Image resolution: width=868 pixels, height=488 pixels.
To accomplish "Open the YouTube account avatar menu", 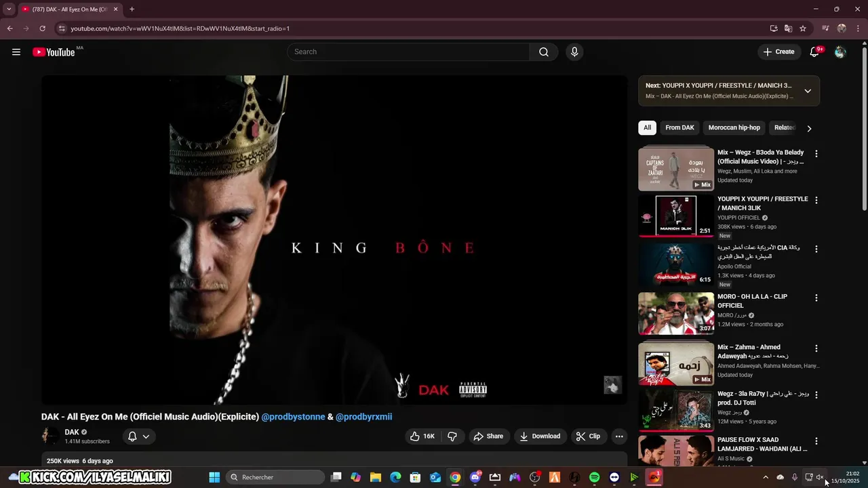I will (x=840, y=52).
